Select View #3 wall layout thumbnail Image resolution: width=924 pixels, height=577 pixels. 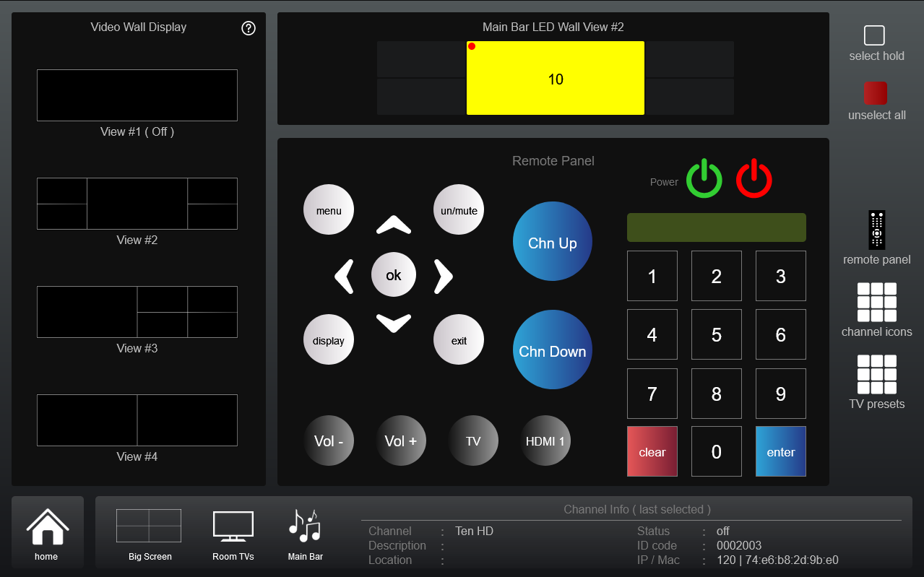point(137,312)
